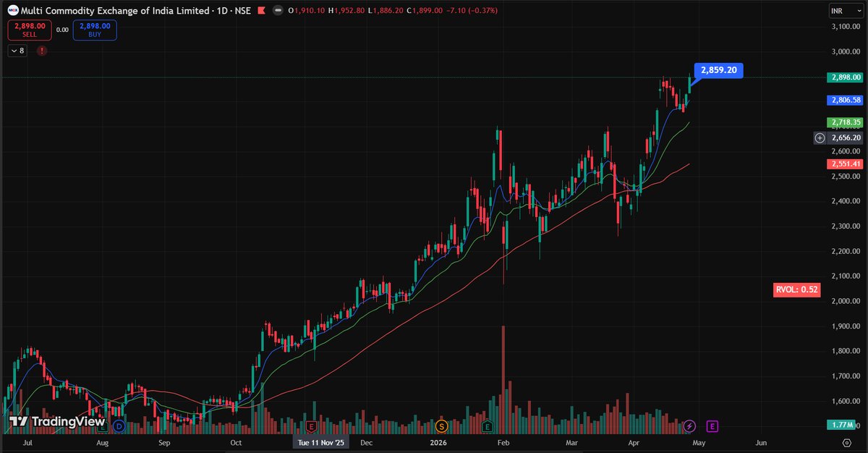This screenshot has width=868, height=453.
Task: Select the blue 2,859.20 price label
Action: (718, 70)
